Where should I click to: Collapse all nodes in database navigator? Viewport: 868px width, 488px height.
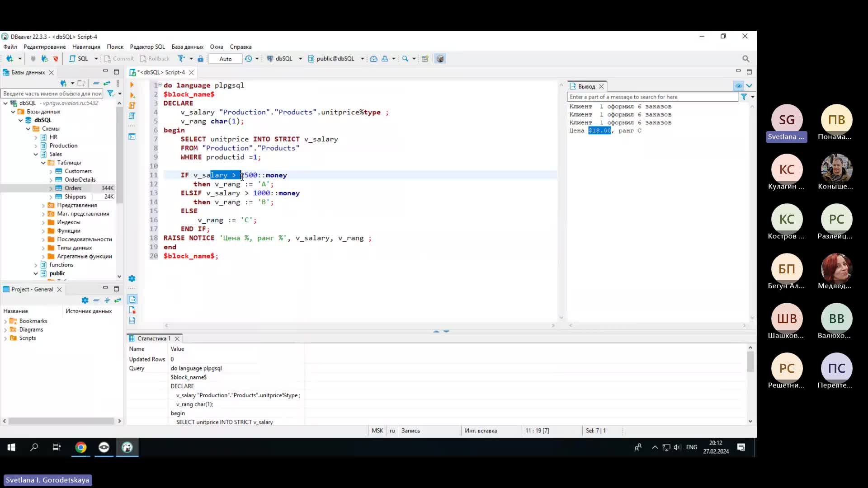pyautogui.click(x=96, y=83)
